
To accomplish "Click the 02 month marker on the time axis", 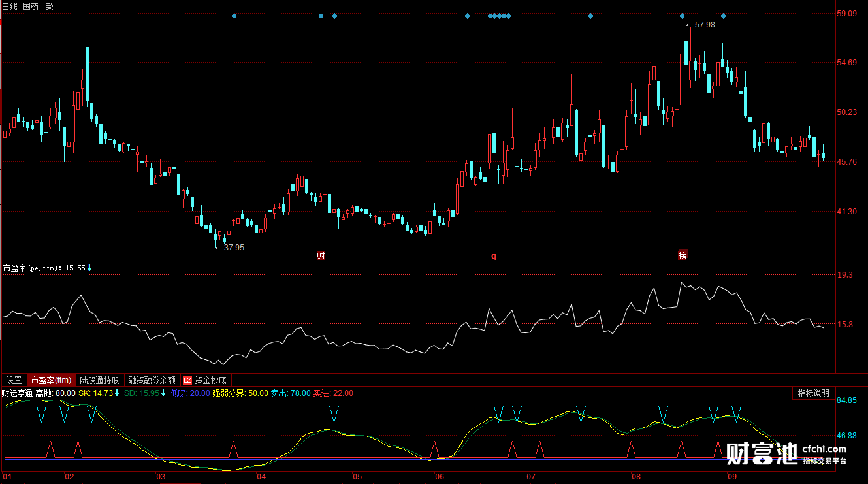I will [x=69, y=477].
